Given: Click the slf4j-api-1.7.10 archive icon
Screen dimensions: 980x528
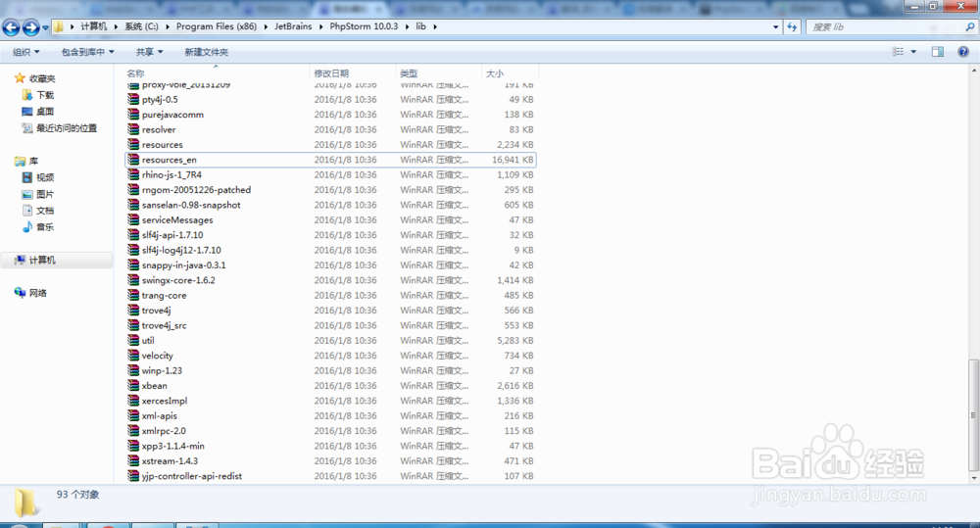Looking at the screenshot, I should 133,235.
